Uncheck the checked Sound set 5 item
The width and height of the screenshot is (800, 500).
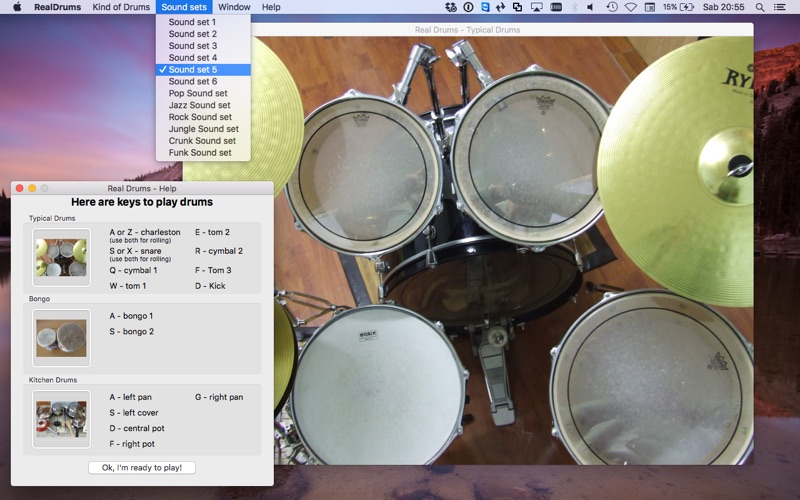(x=192, y=70)
